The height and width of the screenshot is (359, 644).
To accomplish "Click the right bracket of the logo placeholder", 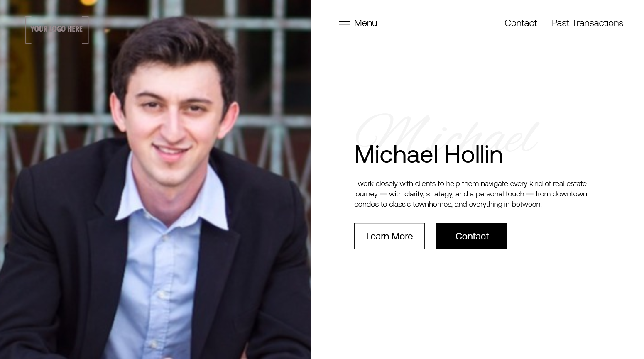I will tap(86, 30).
